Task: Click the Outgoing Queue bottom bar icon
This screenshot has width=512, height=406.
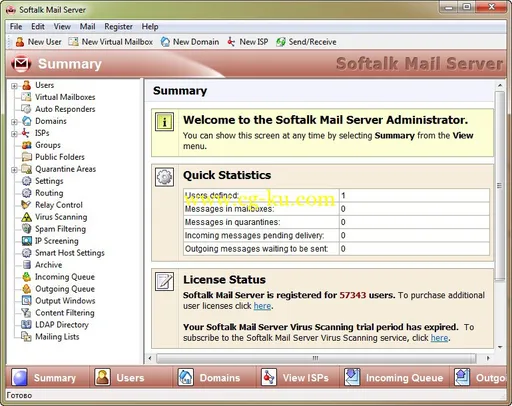Action: pos(462,377)
